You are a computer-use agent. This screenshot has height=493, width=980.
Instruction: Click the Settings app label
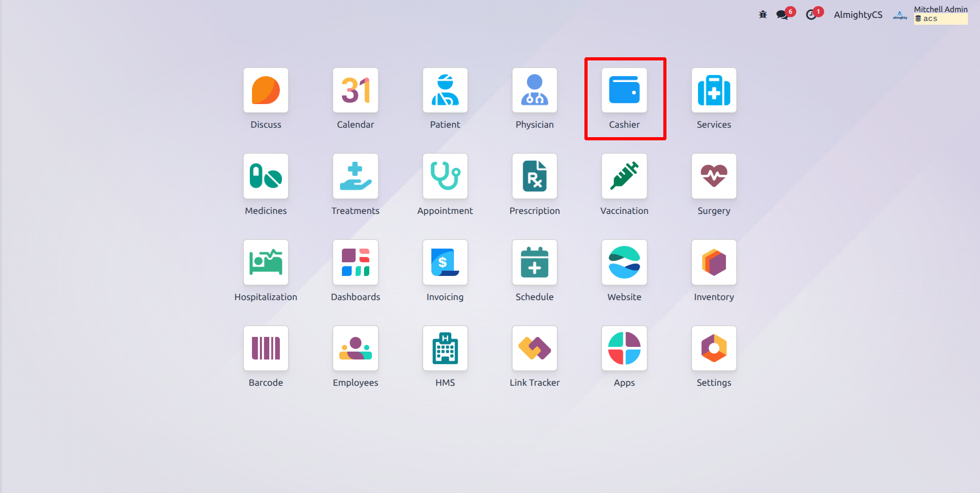click(x=714, y=383)
